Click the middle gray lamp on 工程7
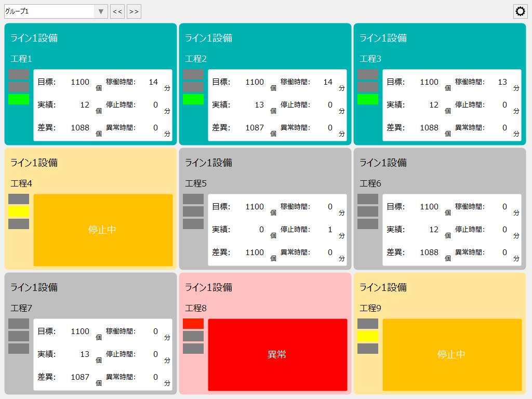Viewport: 532px width, 399px height. click(x=18, y=336)
